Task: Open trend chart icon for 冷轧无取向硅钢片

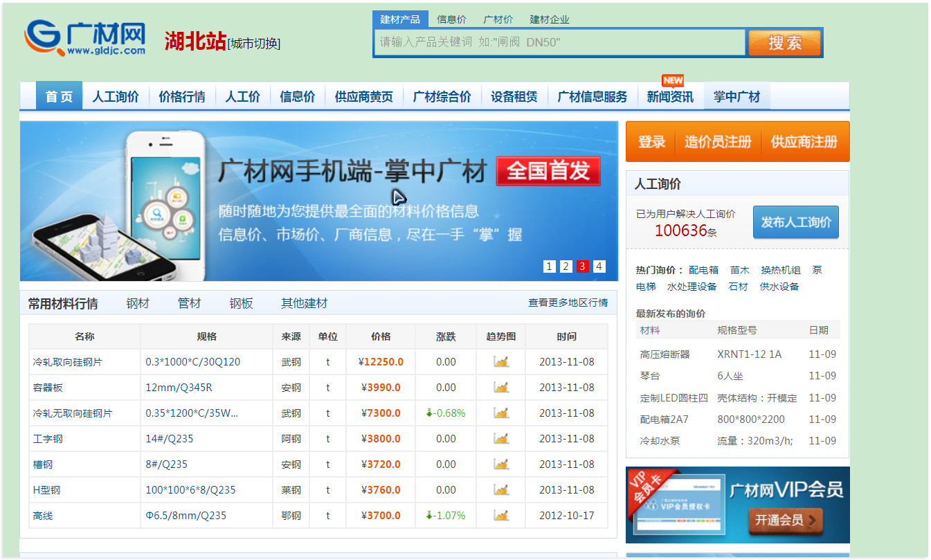Action: click(x=501, y=413)
